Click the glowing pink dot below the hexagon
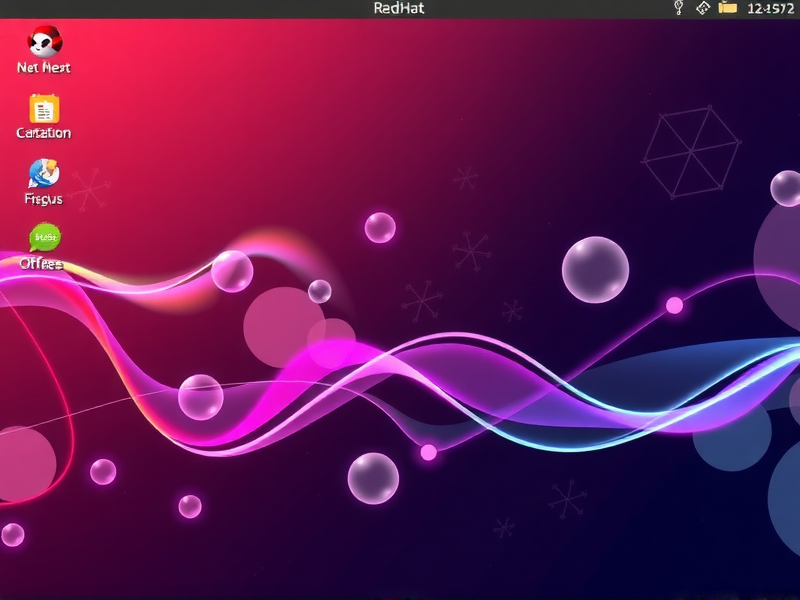Screen dimensions: 800x600 pyautogui.click(x=675, y=305)
